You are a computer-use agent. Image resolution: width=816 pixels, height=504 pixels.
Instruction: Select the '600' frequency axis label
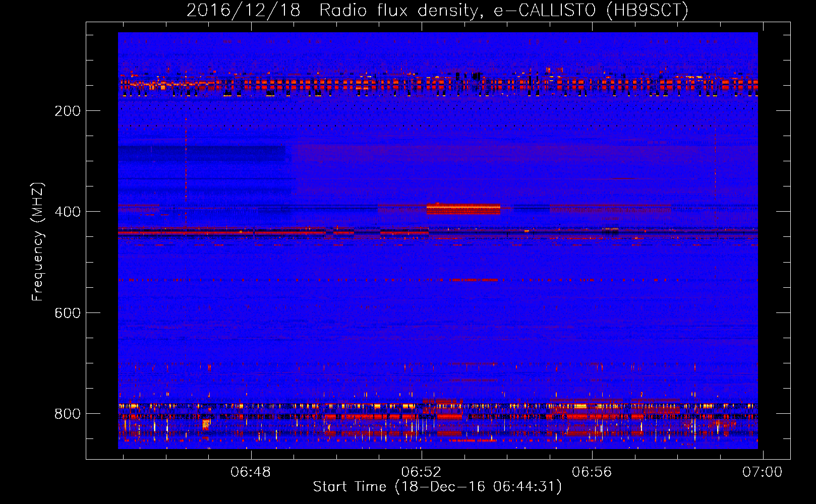[68, 313]
